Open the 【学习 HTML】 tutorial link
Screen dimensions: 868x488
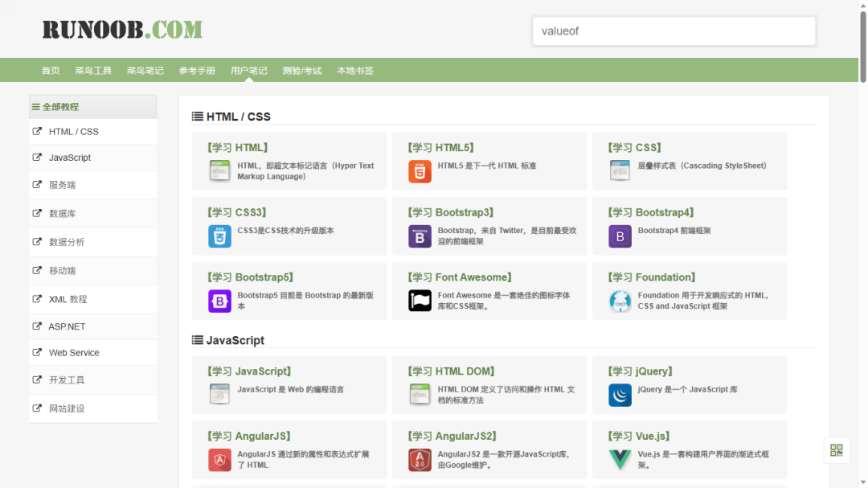pos(237,147)
